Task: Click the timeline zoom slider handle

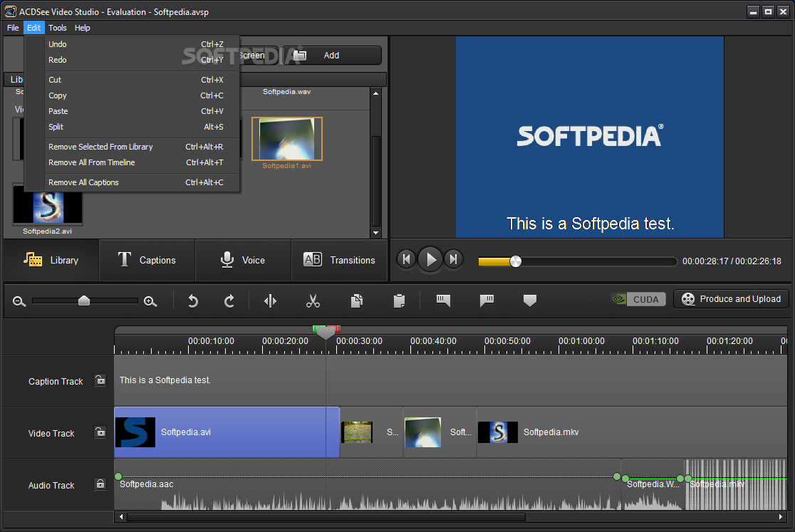Action: point(84,301)
